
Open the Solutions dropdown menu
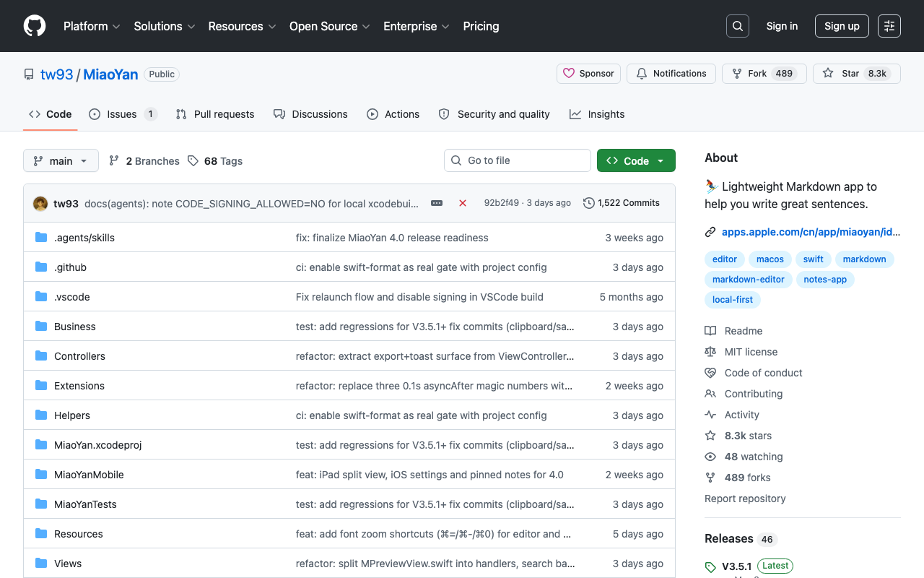click(x=165, y=26)
